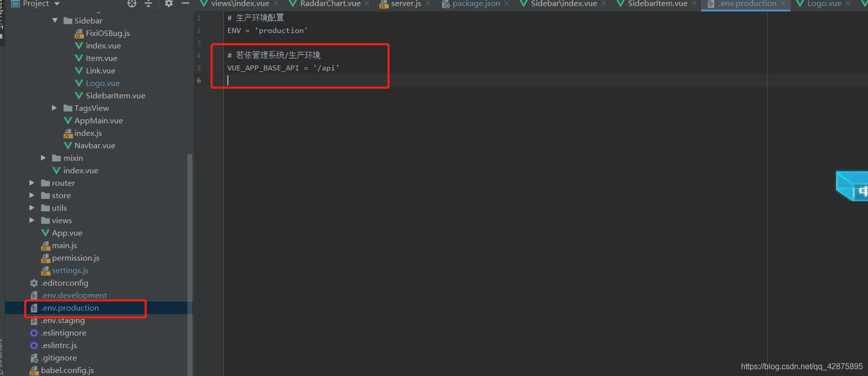
Task: Select .eslintrc.js file
Action: tap(59, 345)
